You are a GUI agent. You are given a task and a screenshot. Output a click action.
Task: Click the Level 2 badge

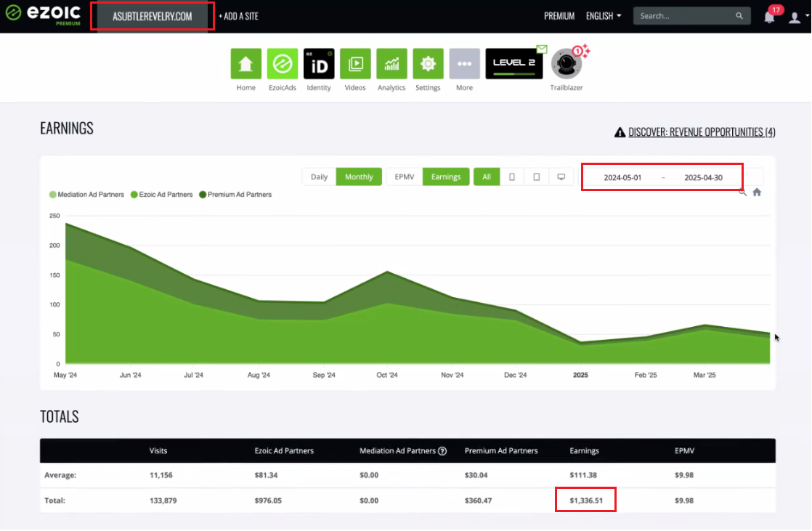pos(513,64)
